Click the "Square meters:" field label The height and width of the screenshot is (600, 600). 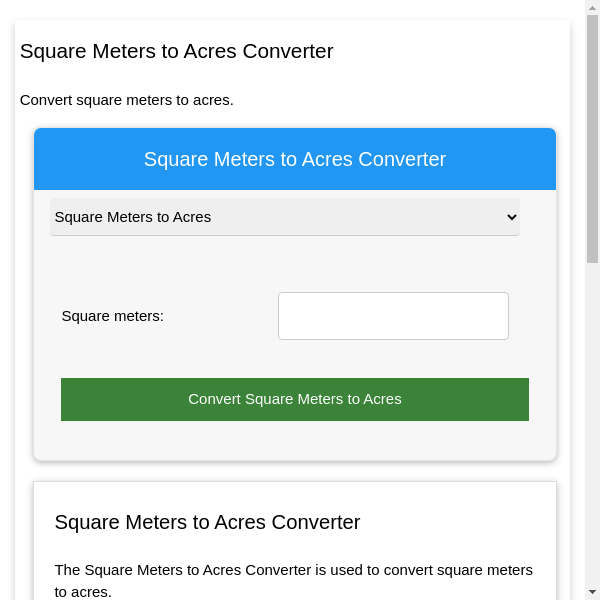click(x=113, y=316)
